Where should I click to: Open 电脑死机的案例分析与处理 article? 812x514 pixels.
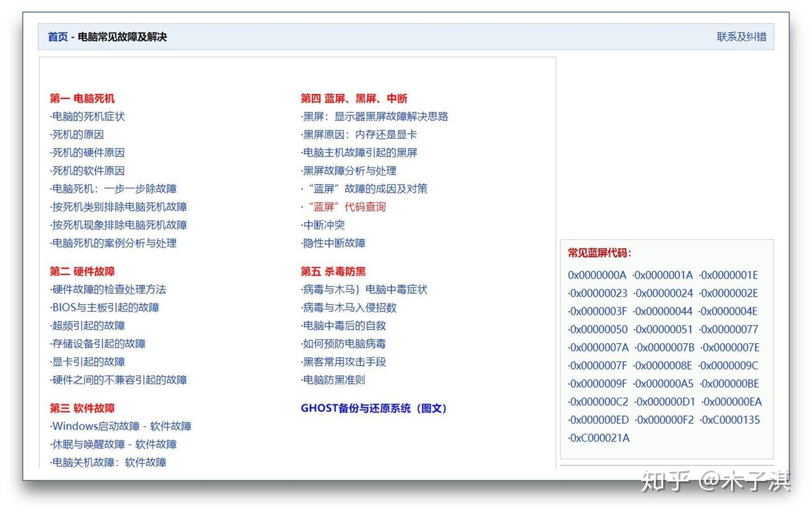pos(114,243)
